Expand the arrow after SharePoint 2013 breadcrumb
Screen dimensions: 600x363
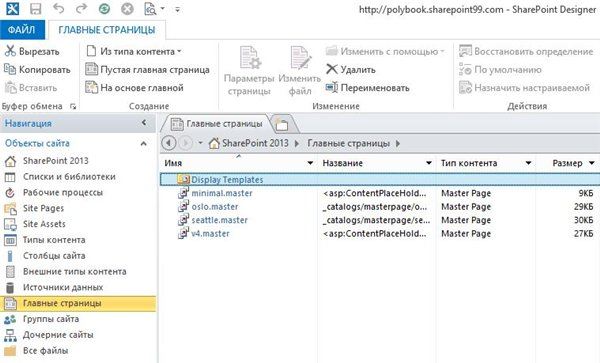click(297, 144)
